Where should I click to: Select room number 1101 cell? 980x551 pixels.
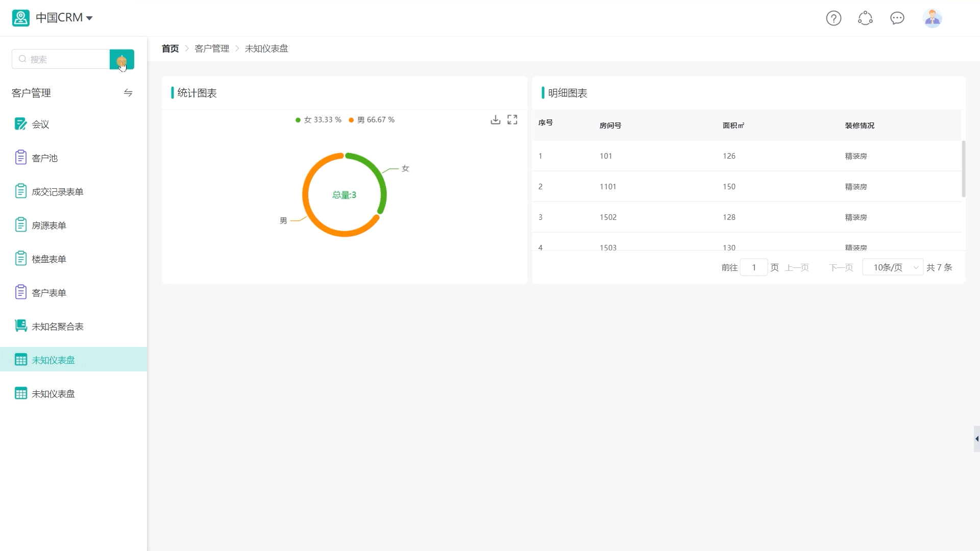point(608,187)
